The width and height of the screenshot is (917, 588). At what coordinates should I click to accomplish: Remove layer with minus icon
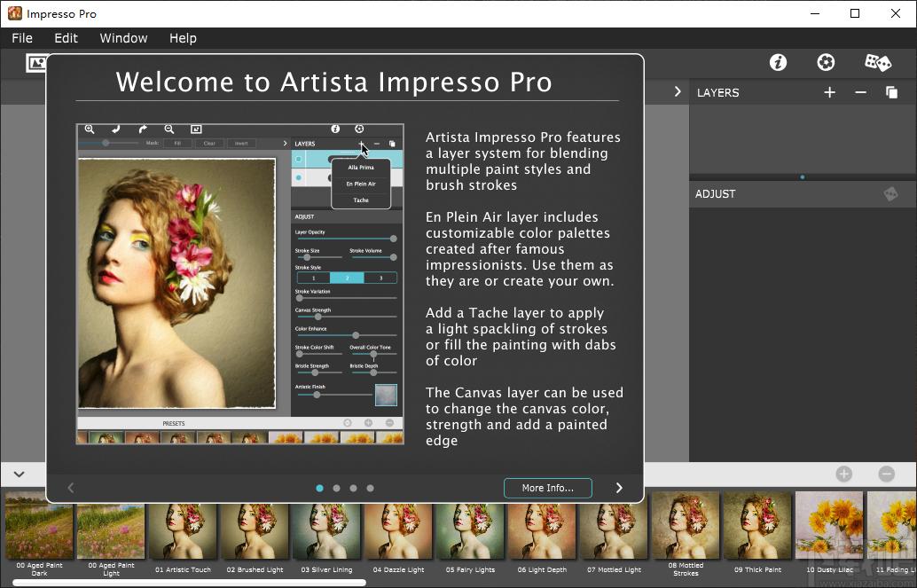(860, 92)
